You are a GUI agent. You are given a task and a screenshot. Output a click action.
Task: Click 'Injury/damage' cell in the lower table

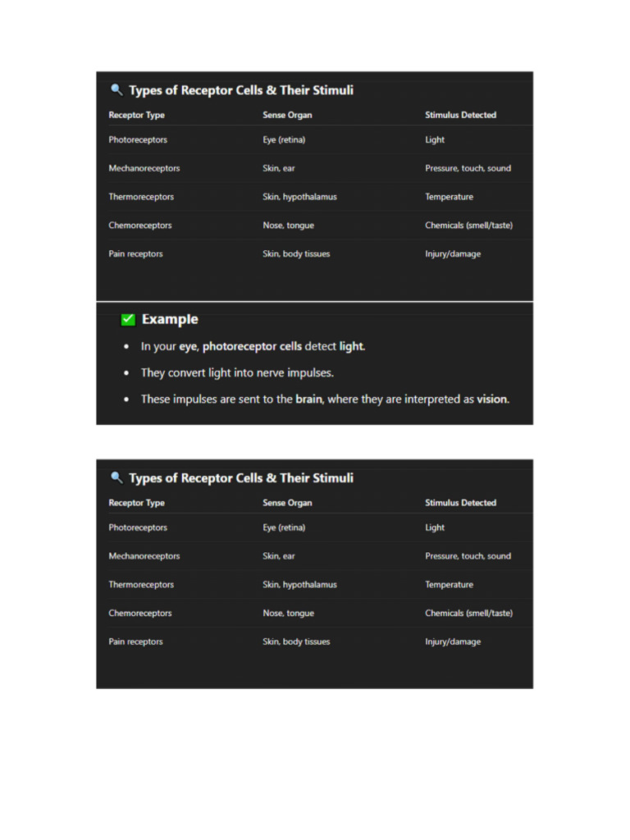[453, 642]
